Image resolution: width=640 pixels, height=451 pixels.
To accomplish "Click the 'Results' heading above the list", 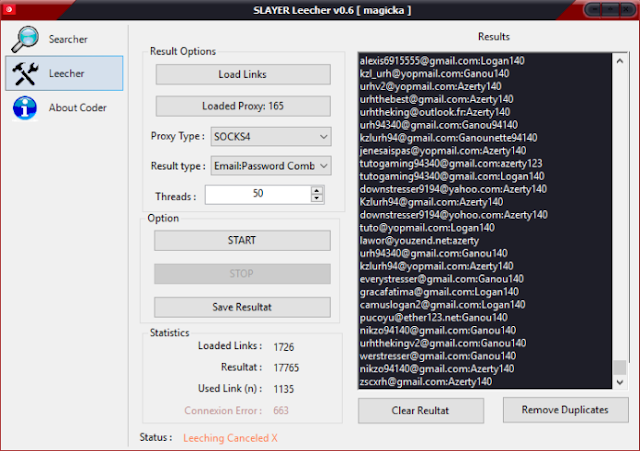I will click(494, 37).
